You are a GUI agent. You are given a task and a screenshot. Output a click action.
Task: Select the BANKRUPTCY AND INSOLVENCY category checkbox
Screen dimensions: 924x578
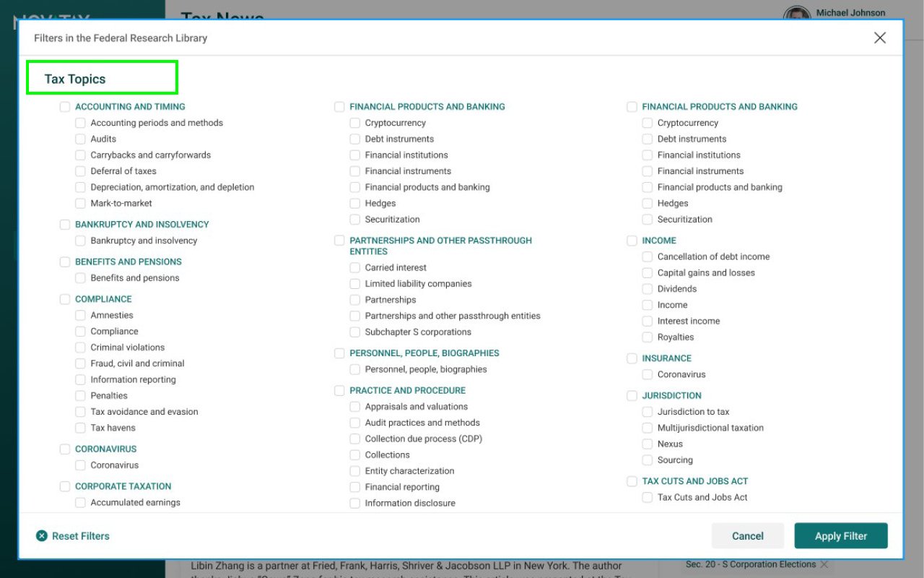tap(65, 224)
